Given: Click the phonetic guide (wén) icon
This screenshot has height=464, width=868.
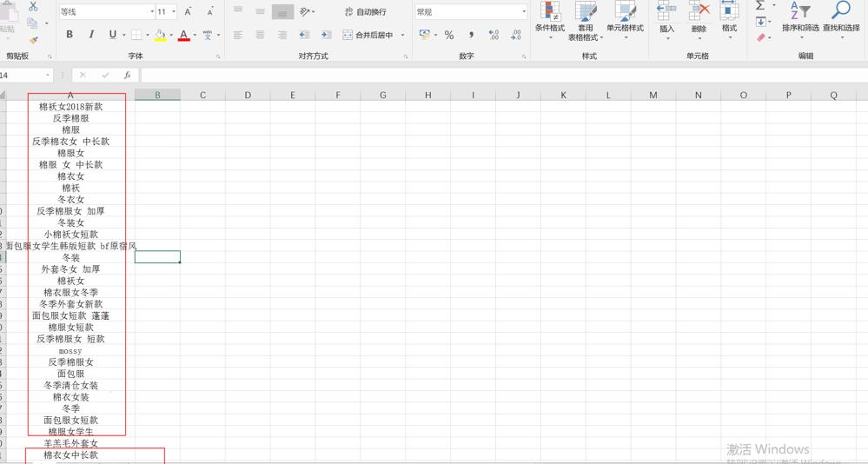Looking at the screenshot, I should point(208,35).
